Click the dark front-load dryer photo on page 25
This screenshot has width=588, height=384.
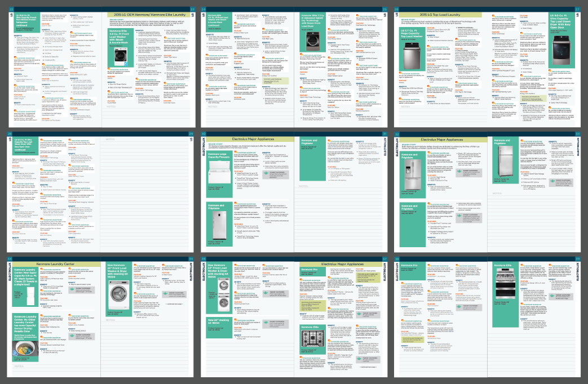pyautogui.click(x=312, y=41)
